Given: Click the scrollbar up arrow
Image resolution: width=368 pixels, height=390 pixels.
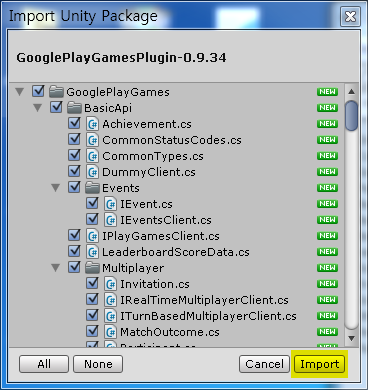Looking at the screenshot, I should click(351, 91).
